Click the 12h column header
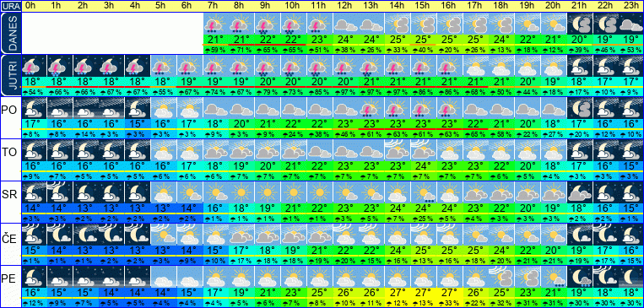The height and width of the screenshot is (308, 644). pyautogui.click(x=345, y=6)
